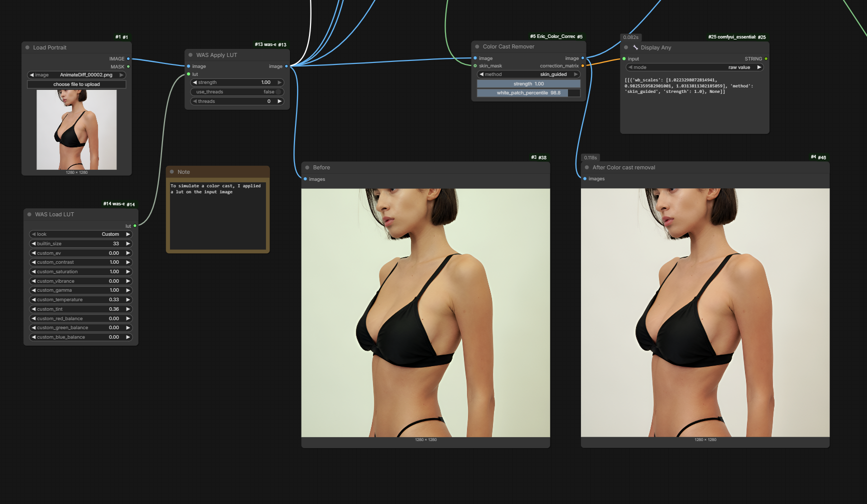The image size is (867, 504).
Task: Click the image output port on WAS Apply LUT
Action: coord(286,66)
